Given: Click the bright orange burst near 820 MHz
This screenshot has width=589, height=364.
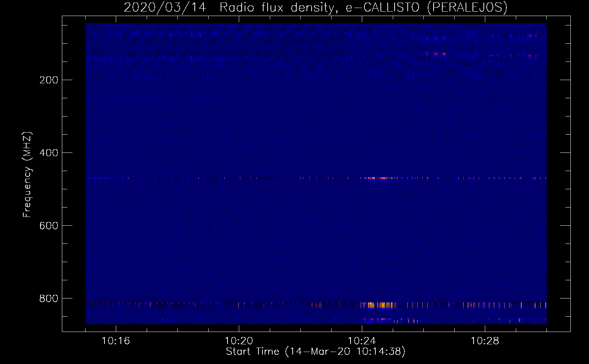Looking at the screenshot, I should click(379, 305).
